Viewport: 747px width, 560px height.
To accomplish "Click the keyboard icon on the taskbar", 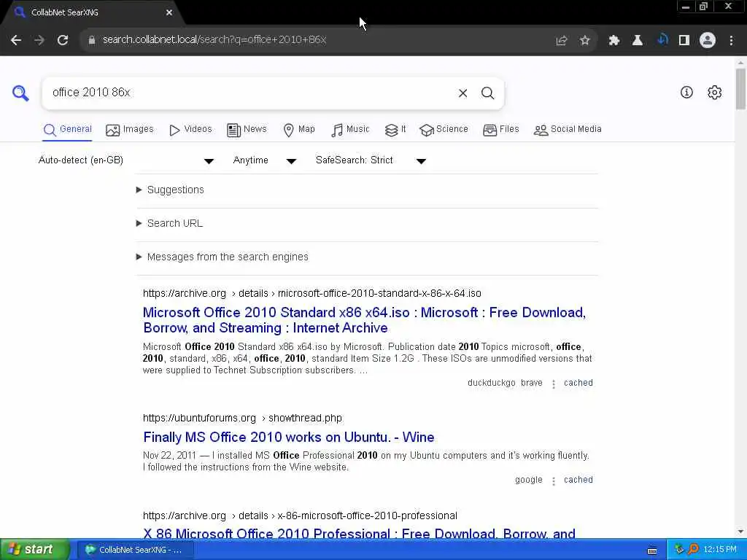I will tap(652, 551).
